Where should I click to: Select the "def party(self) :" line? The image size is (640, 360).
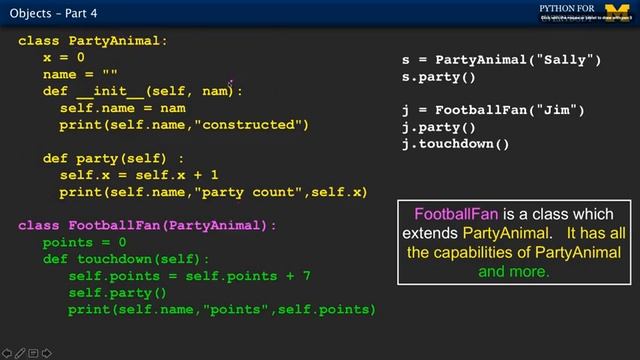click(113, 158)
